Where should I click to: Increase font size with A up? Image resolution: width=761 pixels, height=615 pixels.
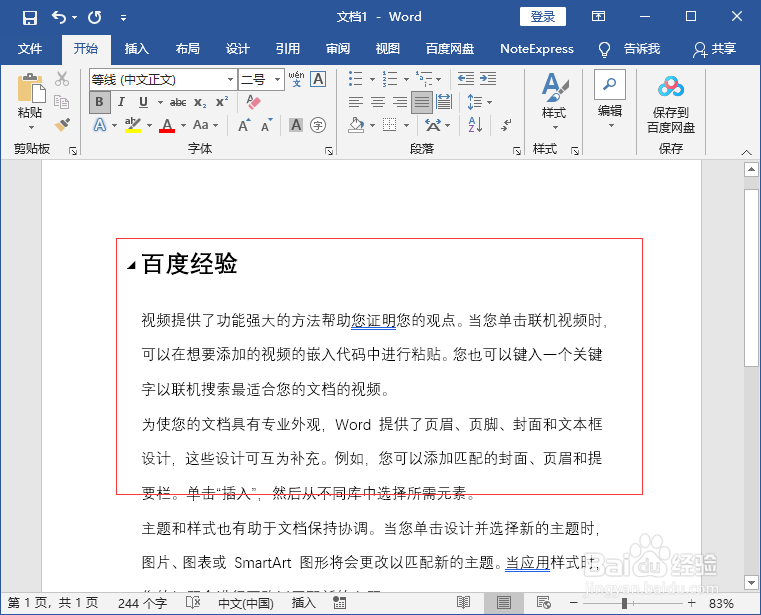coord(245,126)
